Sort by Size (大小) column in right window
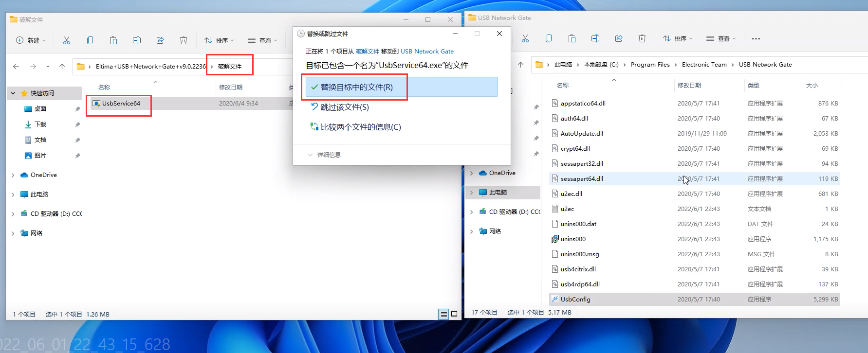This screenshot has height=353, width=868. tap(812, 86)
